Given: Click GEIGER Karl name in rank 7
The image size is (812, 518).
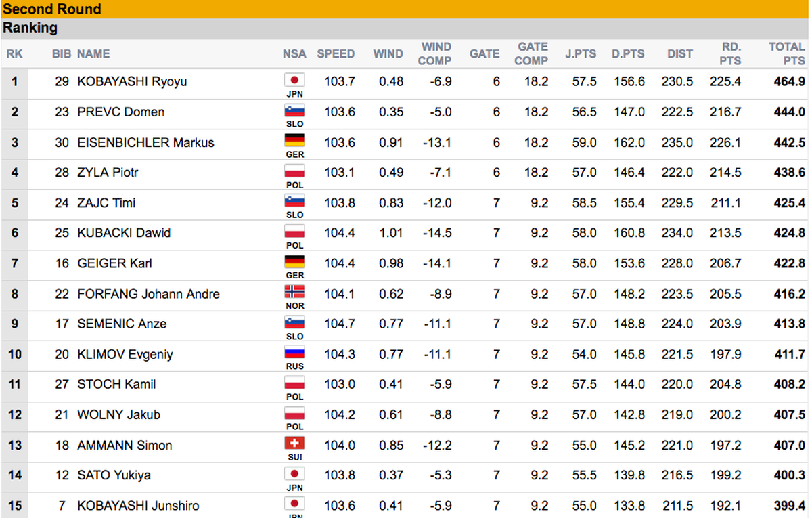Looking at the screenshot, I should 111,263.
